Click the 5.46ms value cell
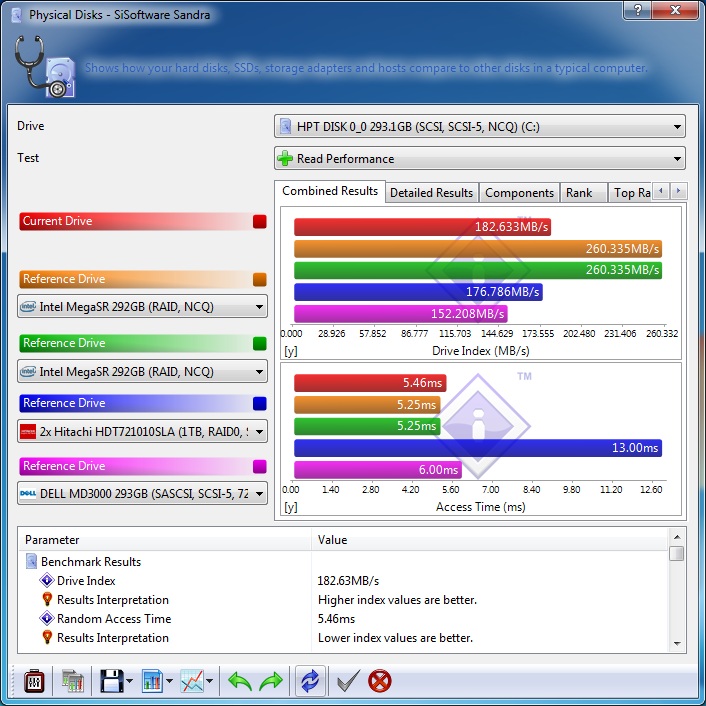The width and height of the screenshot is (706, 706). pos(336,619)
